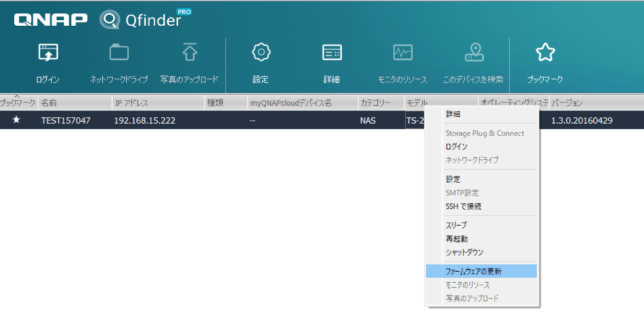Sort by myQNAPcloudデバイス名 column header
The image size is (644, 315).
303,103
